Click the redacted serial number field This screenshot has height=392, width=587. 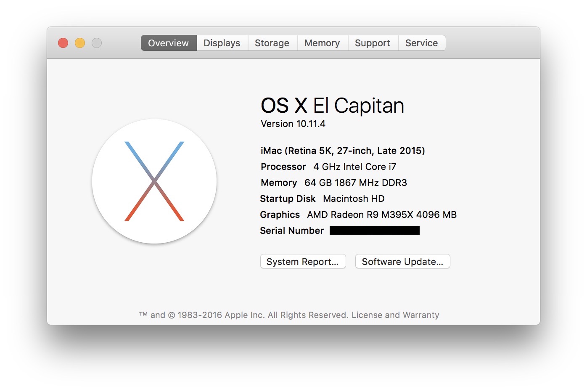(x=375, y=230)
